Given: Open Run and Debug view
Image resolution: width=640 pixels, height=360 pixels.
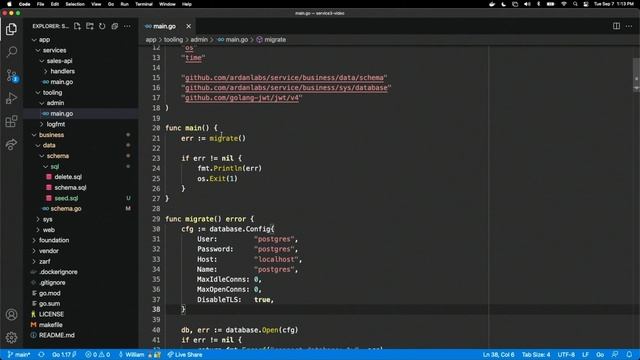Looking at the screenshot, I should (x=11, y=98).
